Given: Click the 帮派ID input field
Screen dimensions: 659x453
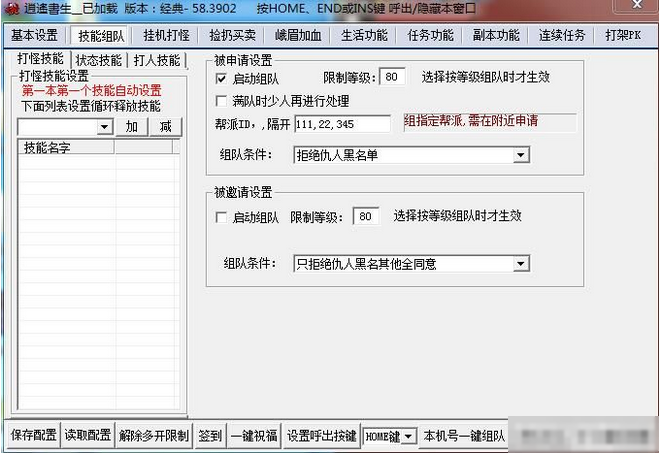Looking at the screenshot, I should point(342,123).
